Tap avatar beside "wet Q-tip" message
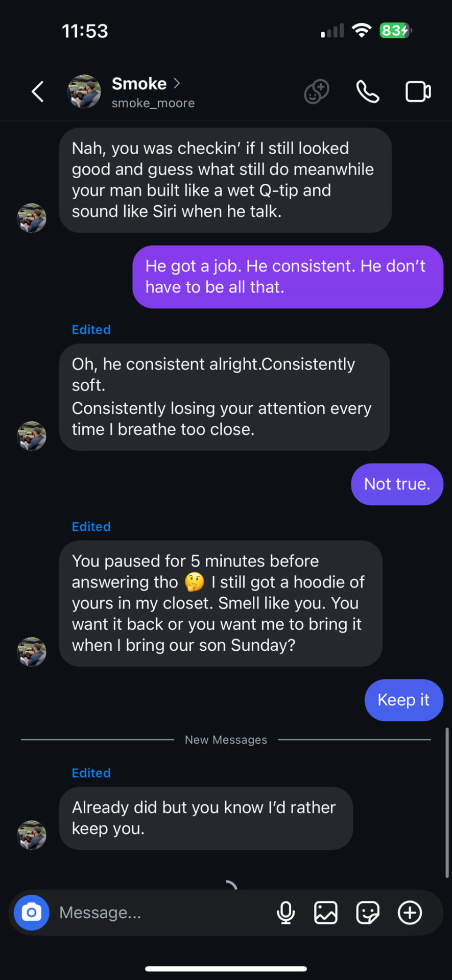Viewport: 452px width, 980px height. click(x=32, y=218)
